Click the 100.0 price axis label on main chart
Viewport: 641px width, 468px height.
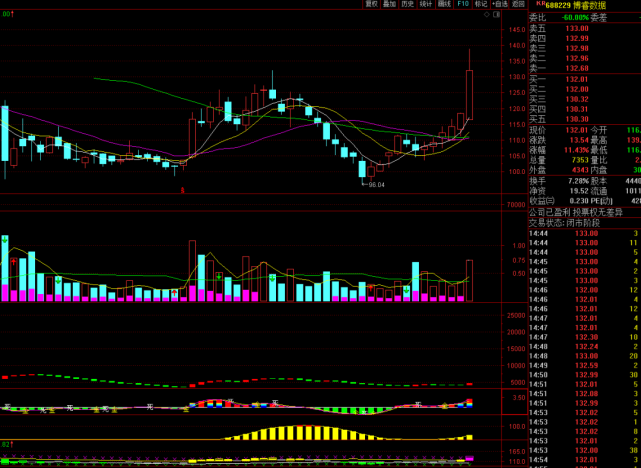tap(517, 172)
